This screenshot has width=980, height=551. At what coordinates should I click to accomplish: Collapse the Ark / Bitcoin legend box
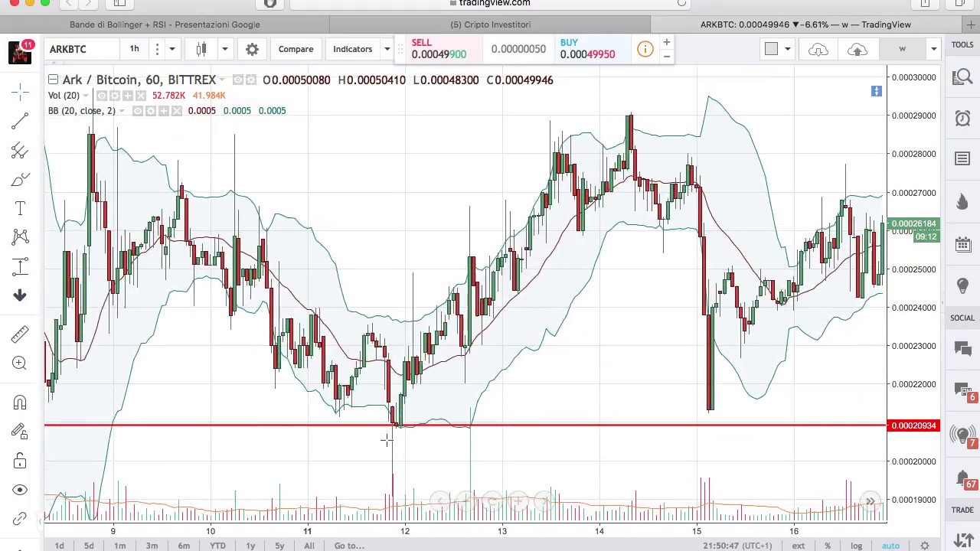click(53, 80)
